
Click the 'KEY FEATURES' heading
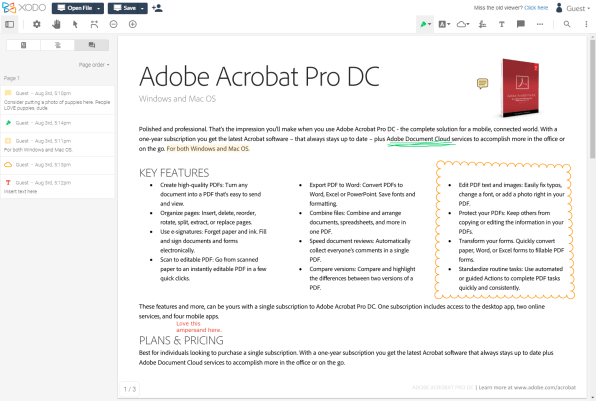point(174,173)
